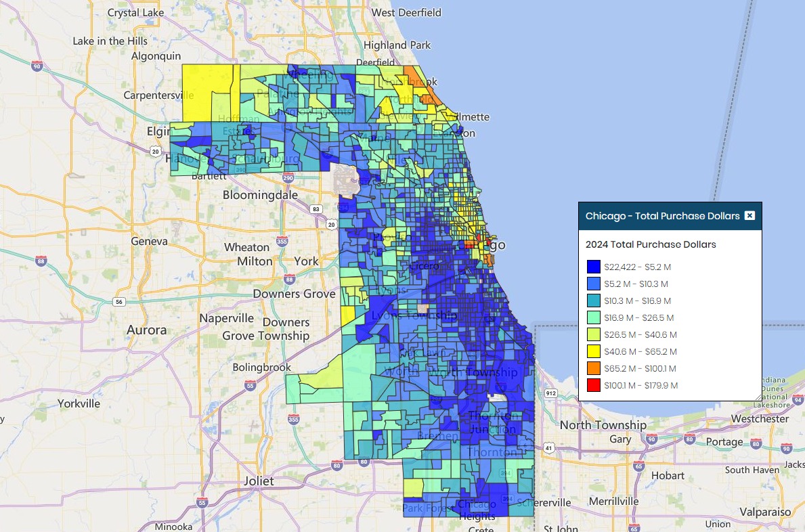
Task: Click the aqua $16.9 M - $26.5 M swatch
Action: [x=594, y=317]
